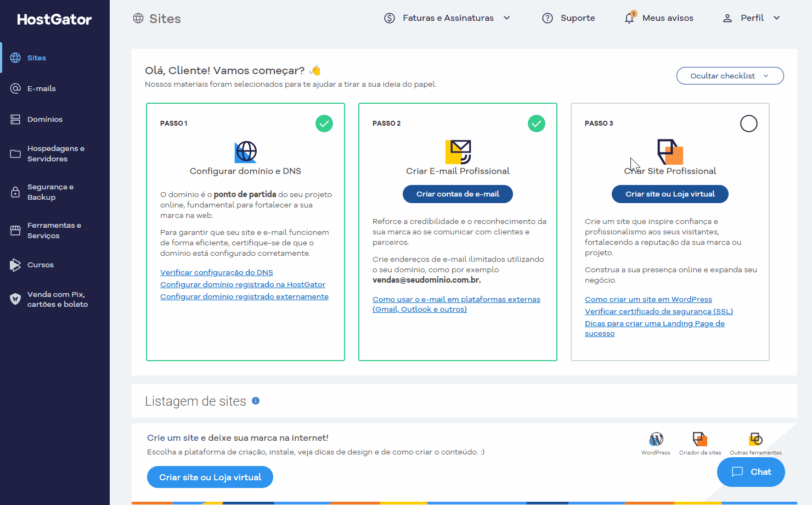Click the HostGator logo
812x505 pixels.
pos(54,20)
